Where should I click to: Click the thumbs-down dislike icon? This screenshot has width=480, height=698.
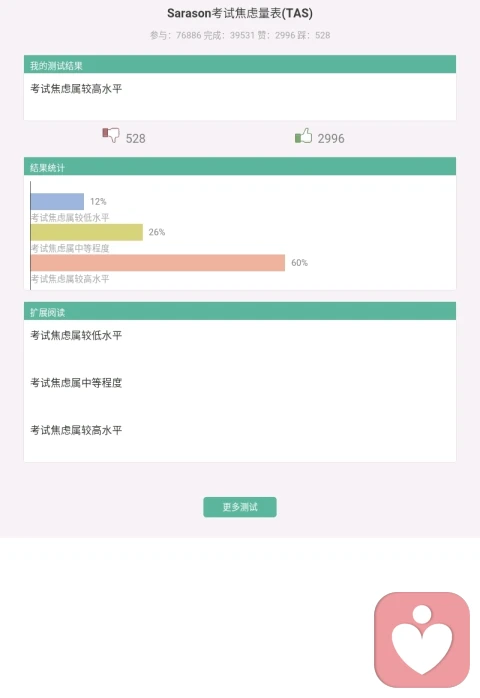[111, 135]
